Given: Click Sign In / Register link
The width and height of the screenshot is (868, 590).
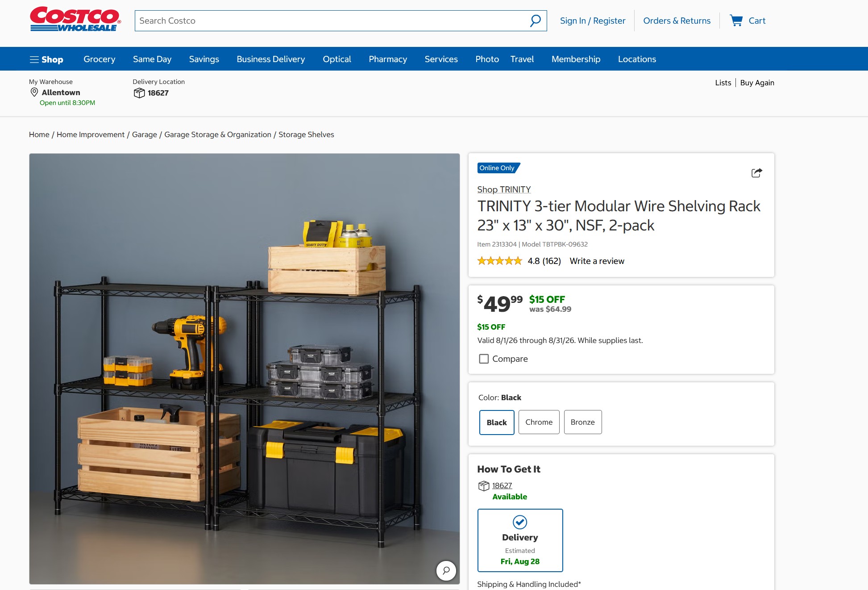Looking at the screenshot, I should pos(593,21).
